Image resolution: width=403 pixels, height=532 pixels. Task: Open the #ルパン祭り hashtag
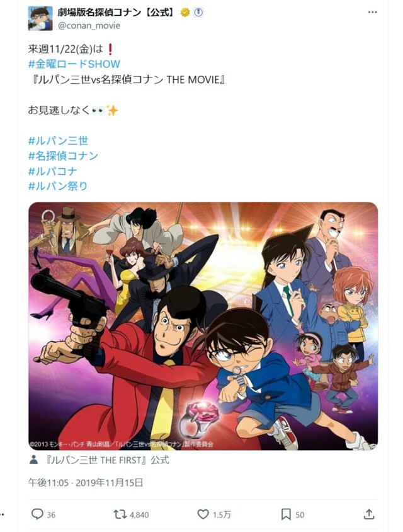(x=58, y=186)
